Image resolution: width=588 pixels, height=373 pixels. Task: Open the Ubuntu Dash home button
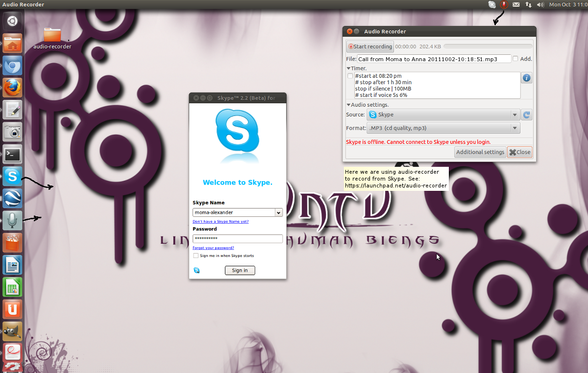(12, 21)
